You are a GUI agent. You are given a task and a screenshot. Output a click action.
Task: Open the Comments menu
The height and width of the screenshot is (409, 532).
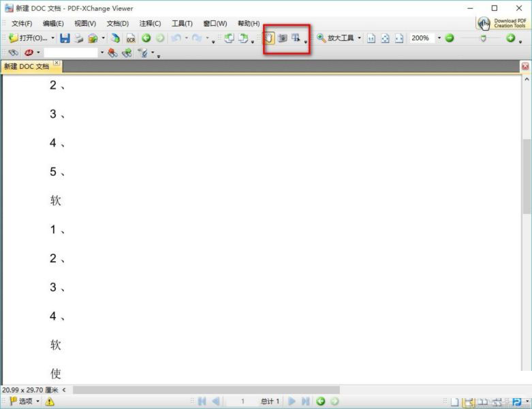150,23
